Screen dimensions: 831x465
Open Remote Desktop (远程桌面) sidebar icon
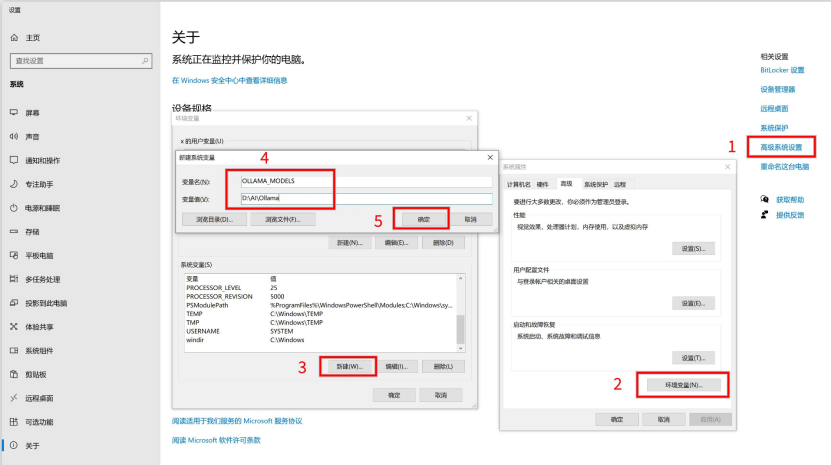pyautogui.click(x=14, y=398)
